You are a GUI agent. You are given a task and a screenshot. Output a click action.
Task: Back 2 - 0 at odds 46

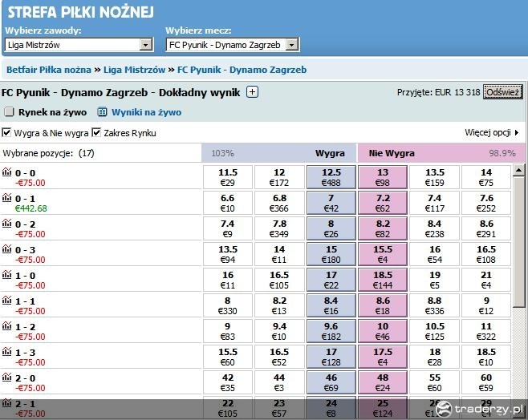331,382
